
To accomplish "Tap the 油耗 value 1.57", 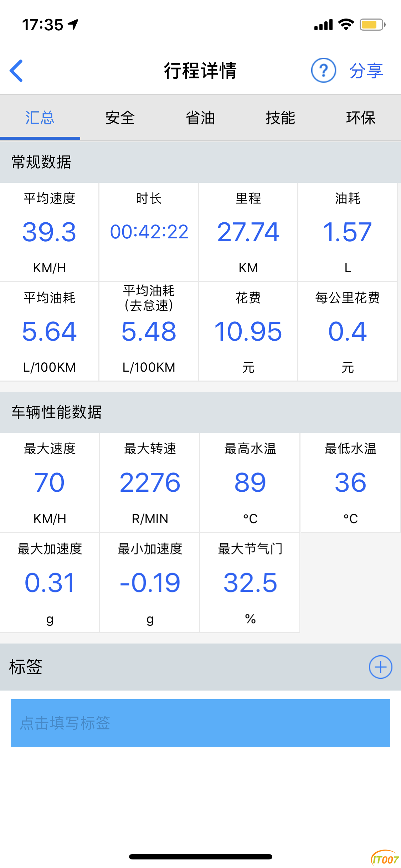I will point(348,232).
